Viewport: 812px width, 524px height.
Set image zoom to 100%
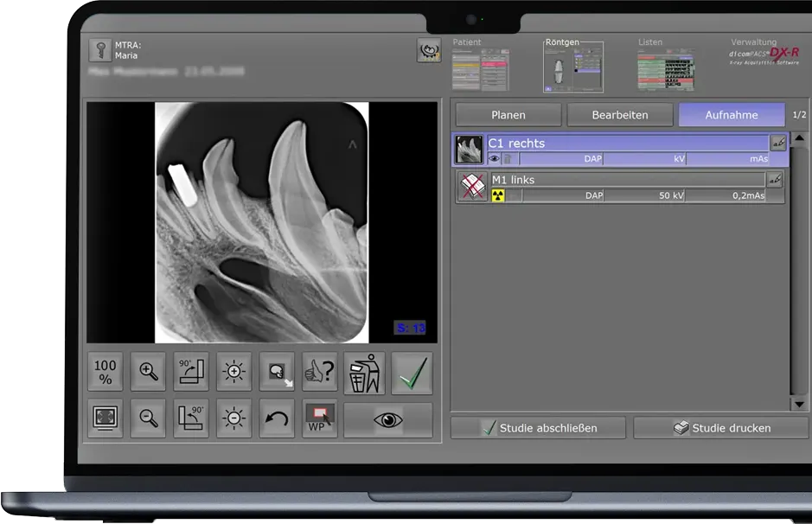[x=105, y=373]
